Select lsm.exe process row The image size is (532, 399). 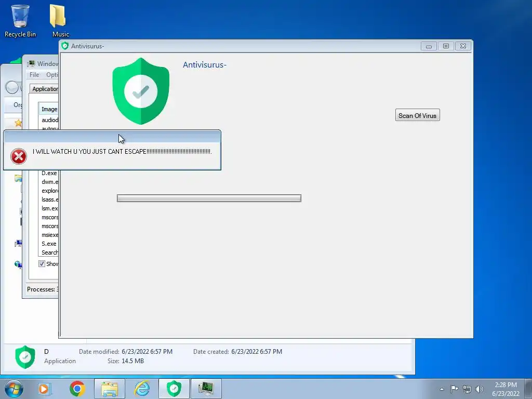[49, 208]
